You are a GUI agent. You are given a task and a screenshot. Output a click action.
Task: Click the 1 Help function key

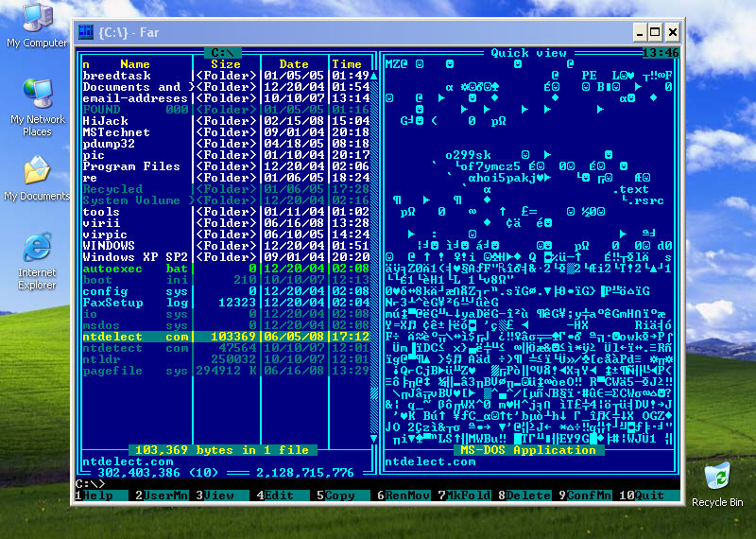click(102, 496)
